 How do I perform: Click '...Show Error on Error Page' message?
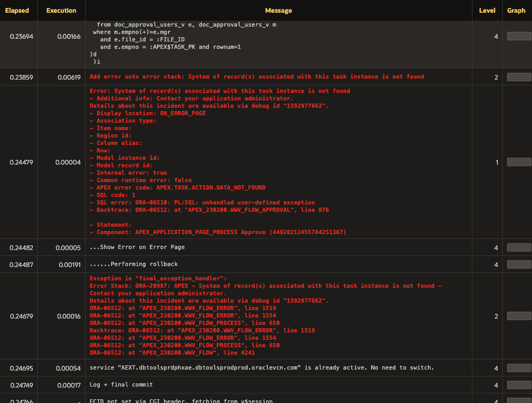137,247
